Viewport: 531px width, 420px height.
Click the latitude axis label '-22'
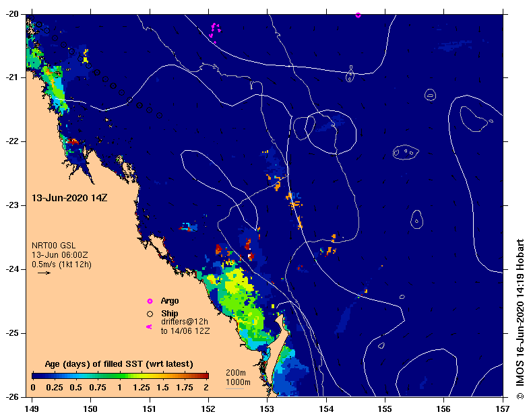[x=11, y=141]
